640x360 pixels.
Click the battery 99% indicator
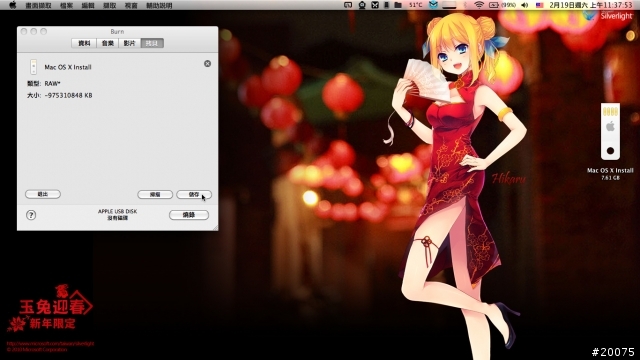pos(502,5)
